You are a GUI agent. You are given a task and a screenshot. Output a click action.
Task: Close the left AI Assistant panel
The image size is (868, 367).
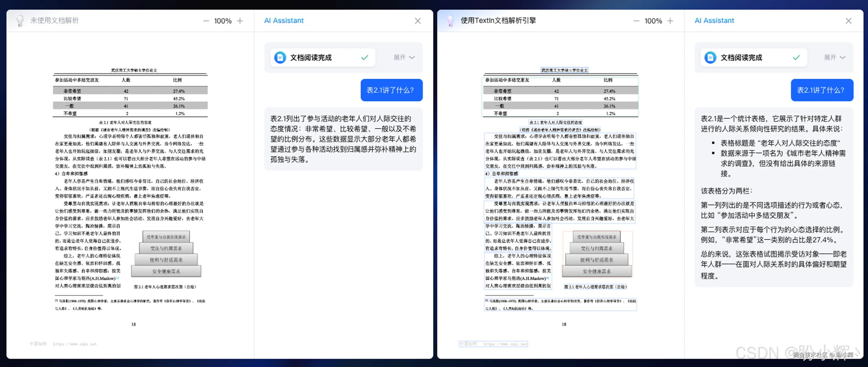[417, 21]
